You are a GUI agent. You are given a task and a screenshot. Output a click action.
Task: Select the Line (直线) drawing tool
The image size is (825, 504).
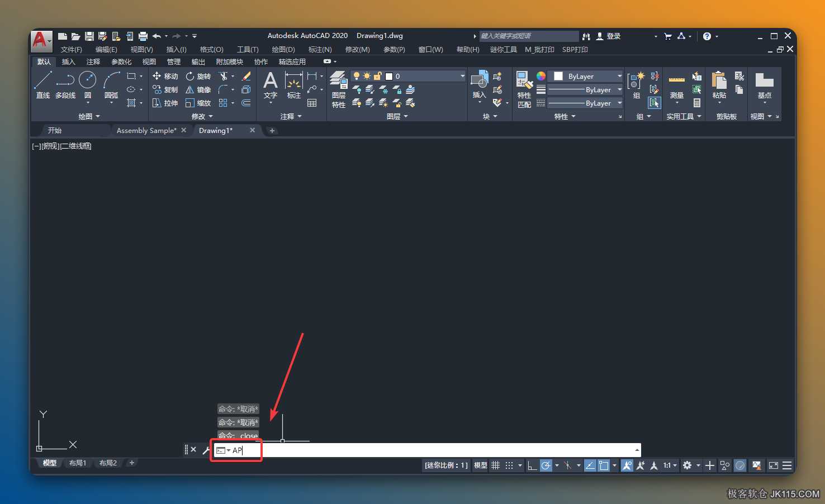43,85
